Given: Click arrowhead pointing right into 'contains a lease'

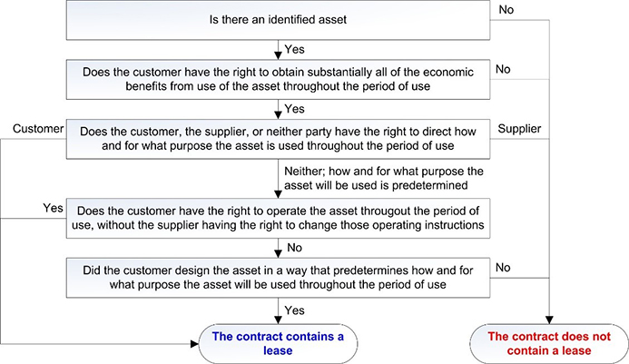Looking at the screenshot, I should point(194,344).
